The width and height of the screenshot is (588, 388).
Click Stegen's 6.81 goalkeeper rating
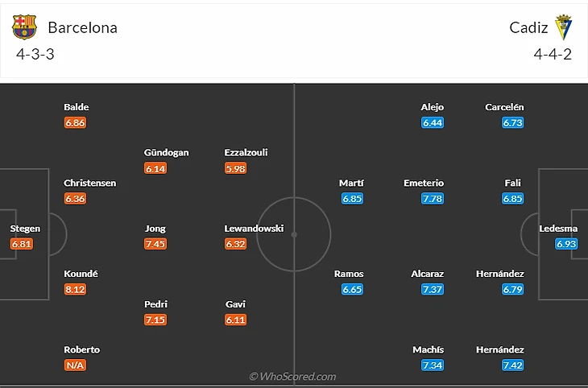point(22,244)
